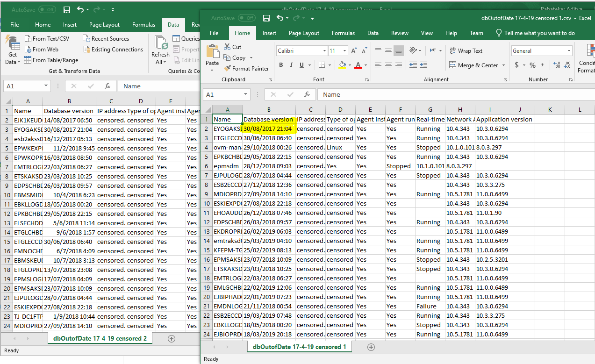Open the Formulas tab in front window
This screenshot has width=595, height=364.
344,33
